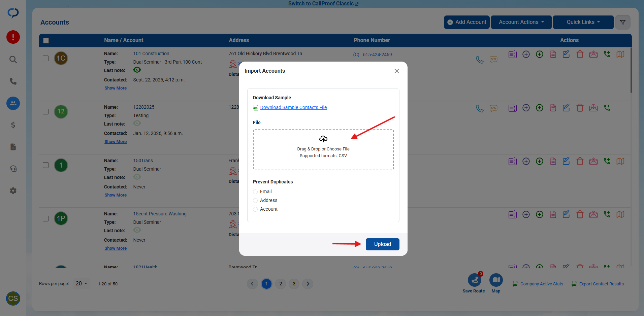Open 101 Construction account name
This screenshot has width=644, height=316.
151,54
